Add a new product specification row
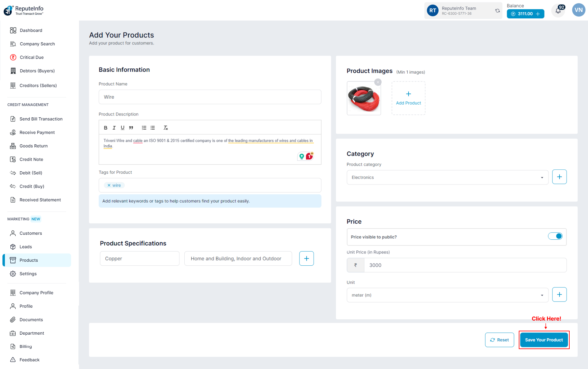Image resolution: width=588 pixels, height=369 pixels. [x=306, y=258]
